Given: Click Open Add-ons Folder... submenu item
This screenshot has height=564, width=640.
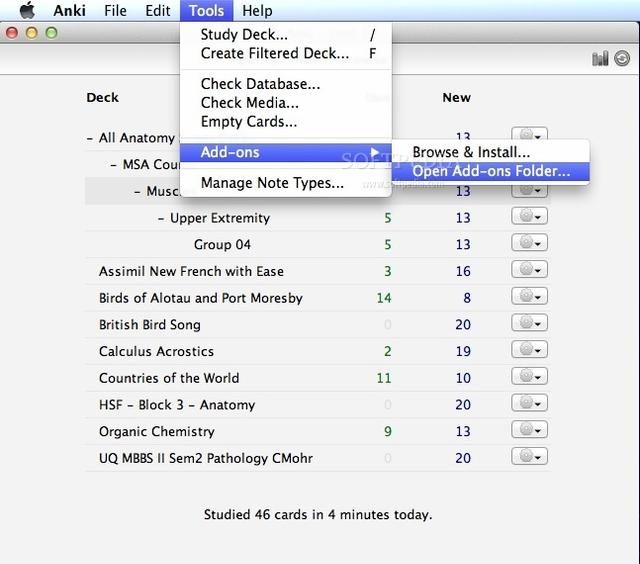Looking at the screenshot, I should 491,171.
